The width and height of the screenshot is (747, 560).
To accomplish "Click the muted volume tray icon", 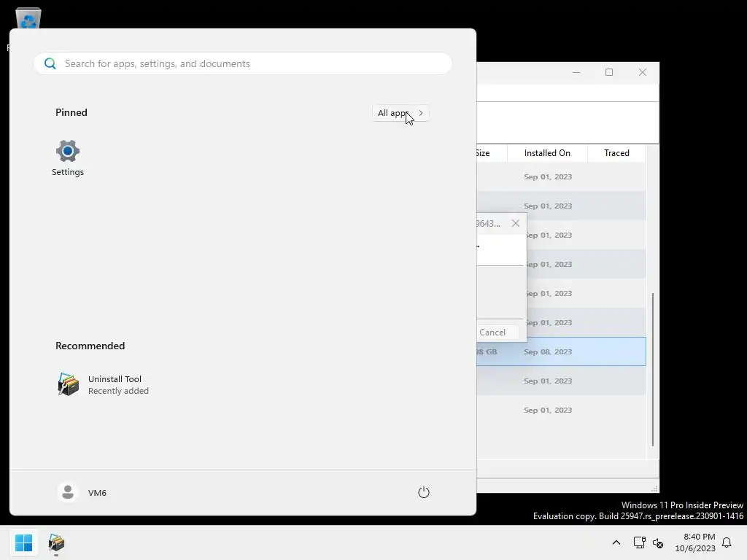I will (x=658, y=542).
